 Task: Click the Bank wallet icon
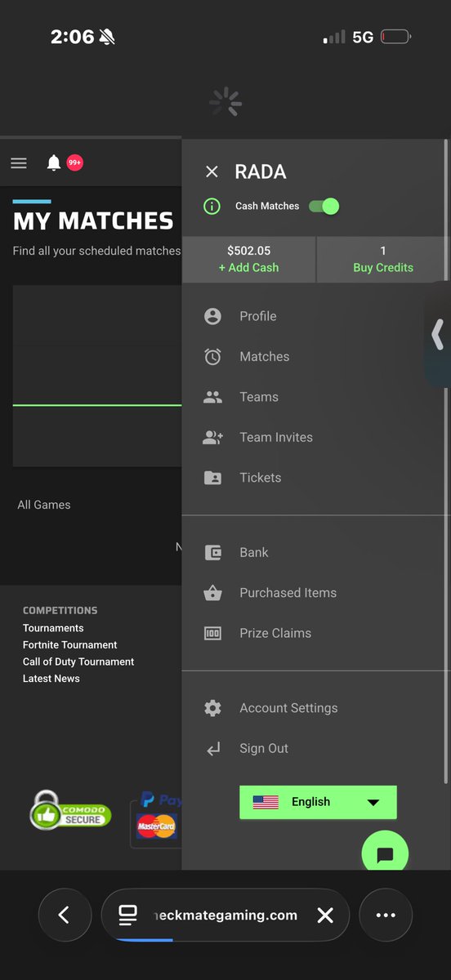point(212,553)
